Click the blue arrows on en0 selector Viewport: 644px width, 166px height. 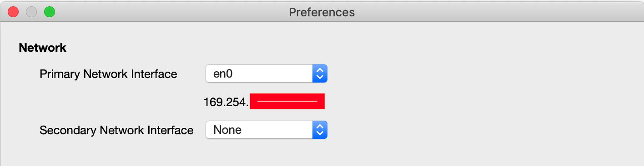pyautogui.click(x=320, y=73)
